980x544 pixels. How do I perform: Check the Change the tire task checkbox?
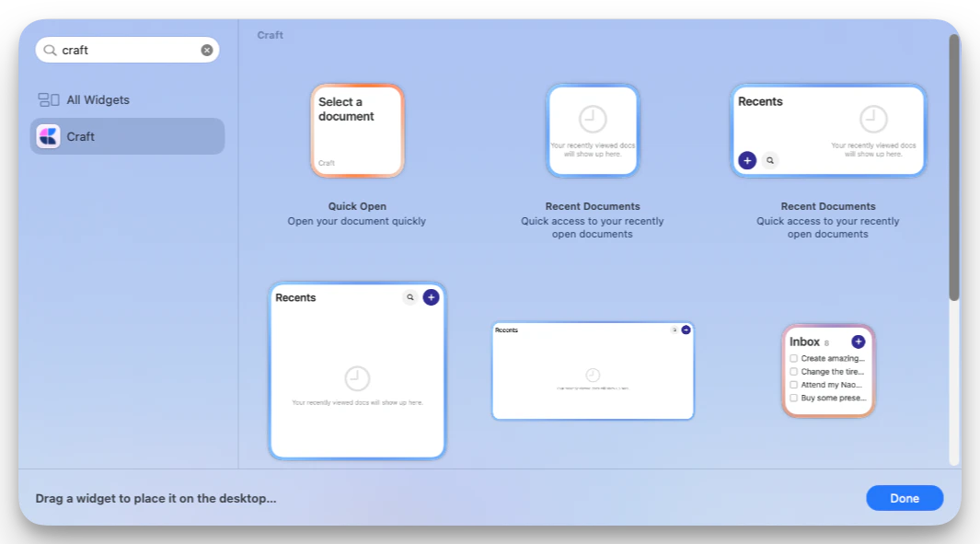(794, 372)
